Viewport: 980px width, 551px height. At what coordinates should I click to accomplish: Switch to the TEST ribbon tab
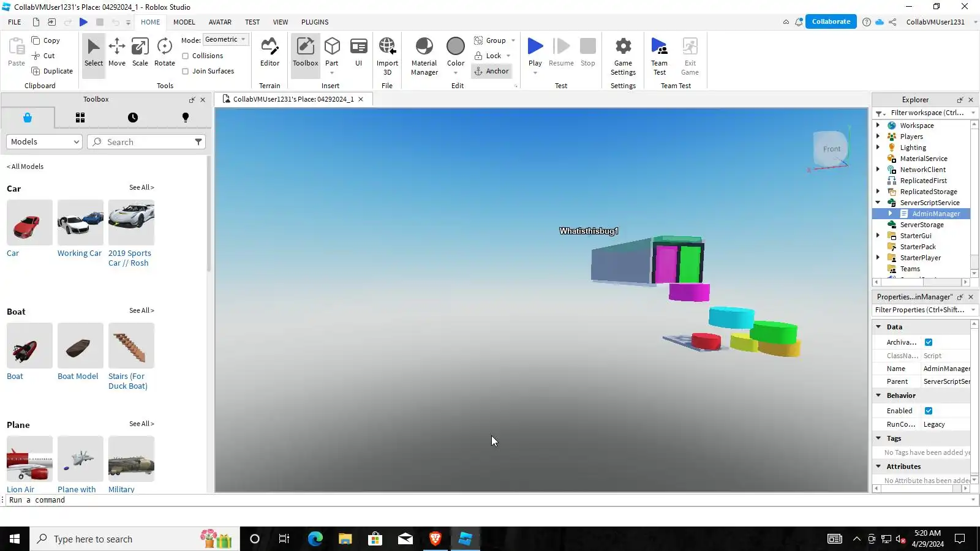[252, 22]
